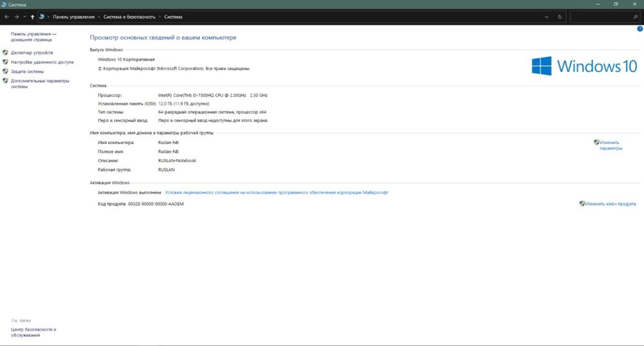Expand chevron after Панель управления breadcrumb

click(99, 17)
